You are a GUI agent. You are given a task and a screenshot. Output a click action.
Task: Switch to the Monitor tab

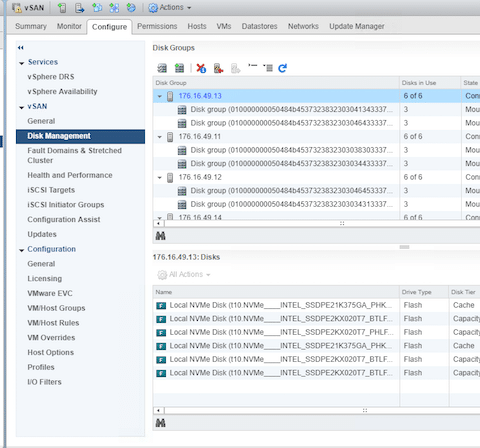(69, 26)
